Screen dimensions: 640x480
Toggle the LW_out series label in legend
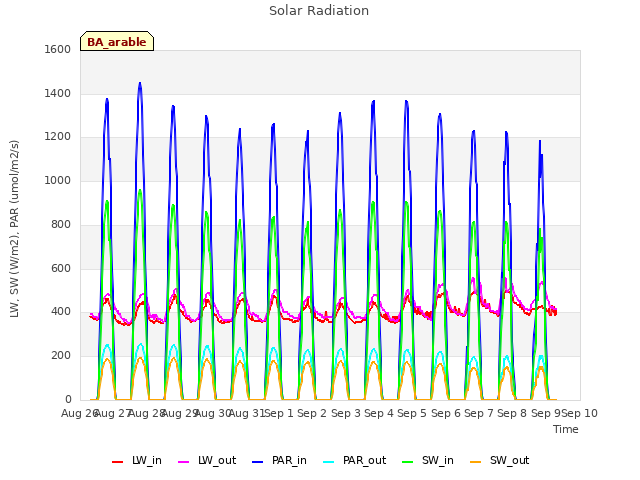coord(217,461)
